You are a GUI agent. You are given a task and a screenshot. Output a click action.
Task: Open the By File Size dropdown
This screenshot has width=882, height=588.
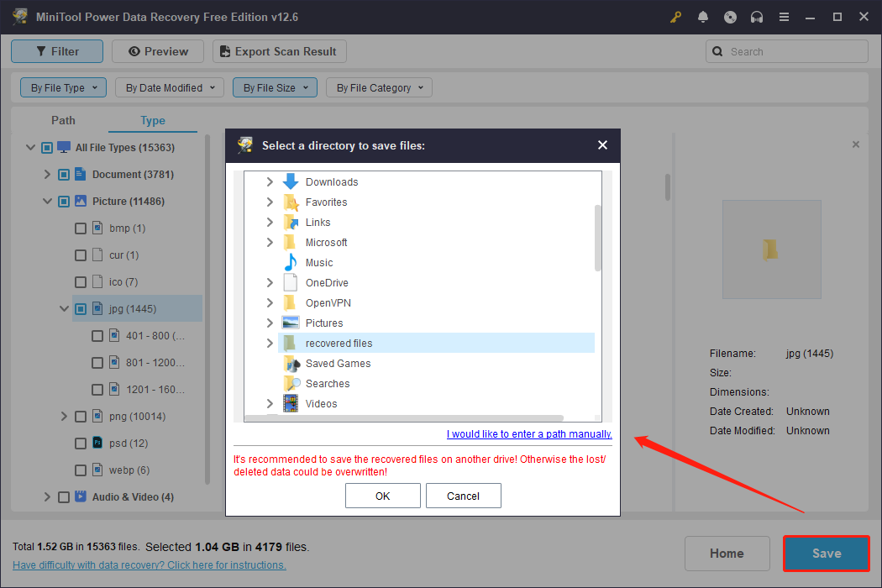tap(275, 87)
